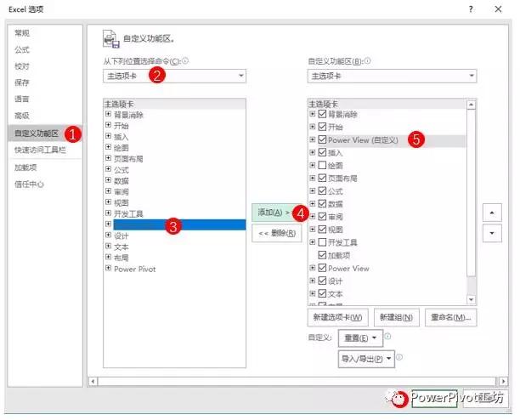This screenshot has height=420, width=520.
Task: Toggle the Power View (自定义) checkbox
Action: [x=322, y=139]
